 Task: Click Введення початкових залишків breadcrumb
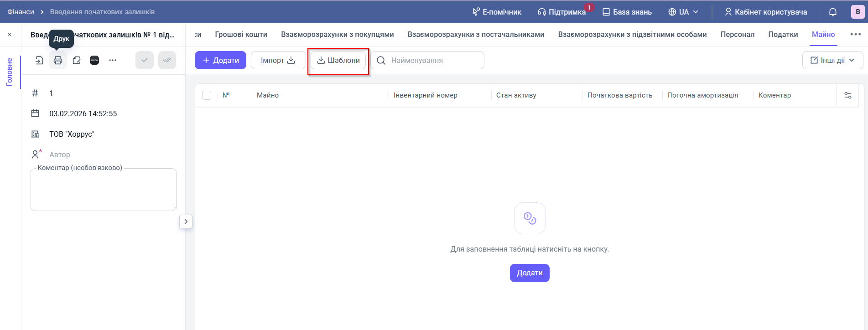(102, 12)
